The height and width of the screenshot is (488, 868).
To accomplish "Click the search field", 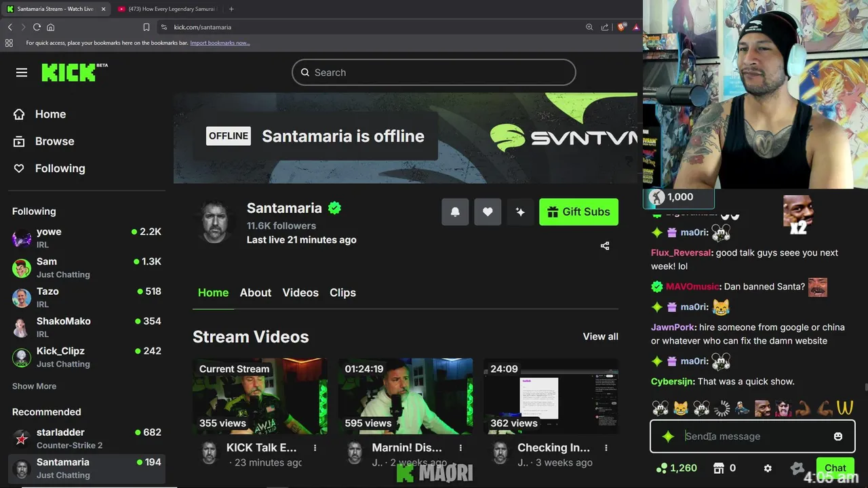I will click(x=434, y=73).
